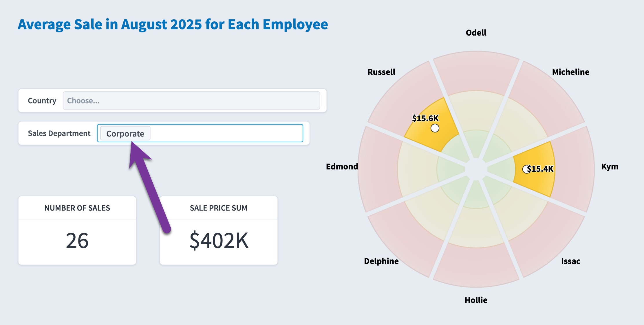The height and width of the screenshot is (325, 644).
Task: Click the Hollie label
Action: (476, 300)
